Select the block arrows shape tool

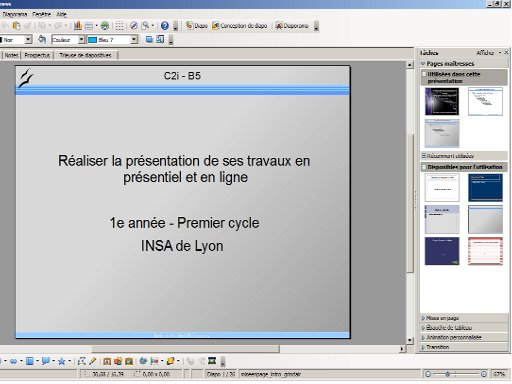coord(13,361)
